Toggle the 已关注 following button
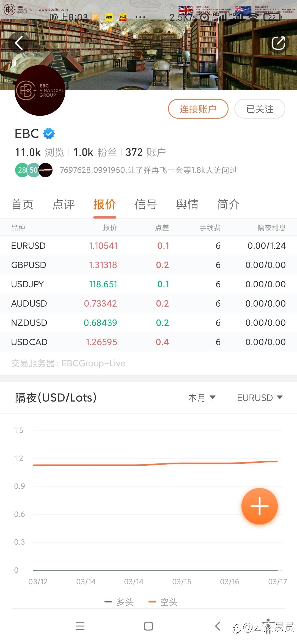The height and width of the screenshot is (644, 297). click(x=260, y=109)
